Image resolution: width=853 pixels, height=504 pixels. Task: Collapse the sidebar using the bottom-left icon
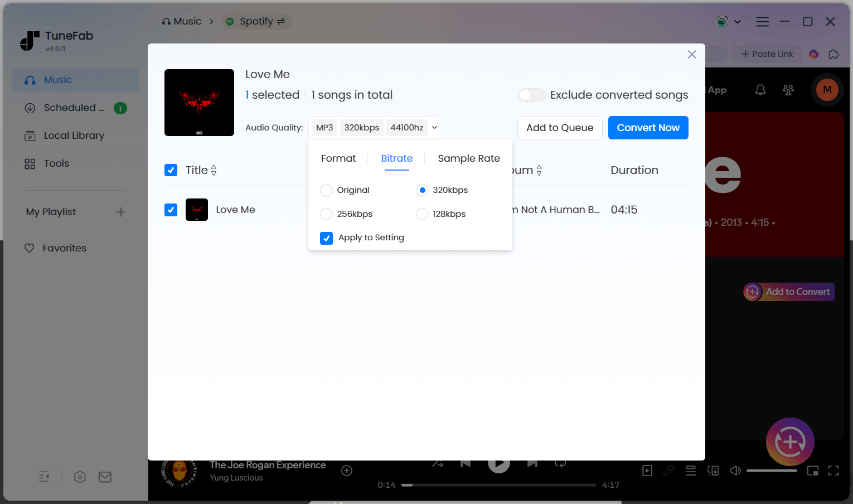pyautogui.click(x=44, y=477)
